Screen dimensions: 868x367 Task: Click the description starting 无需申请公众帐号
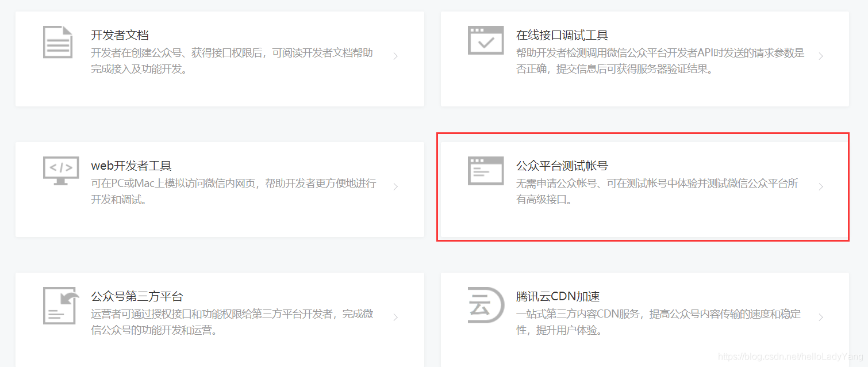pyautogui.click(x=658, y=192)
